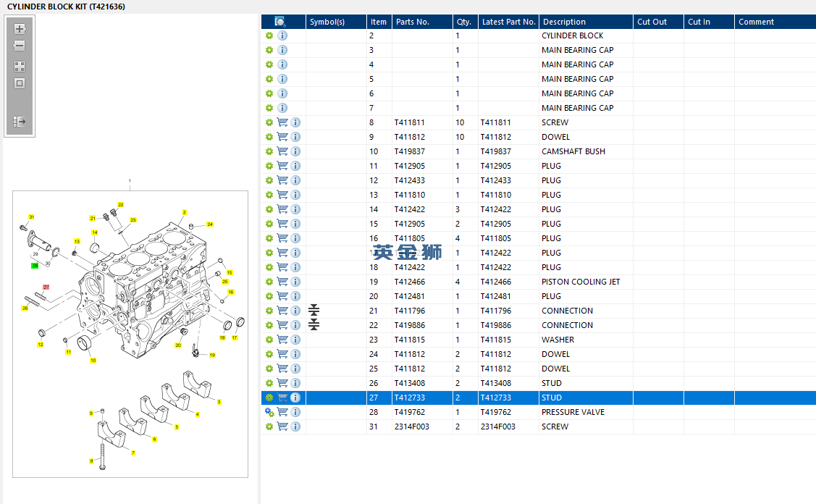Sort by Item column header

pyautogui.click(x=379, y=22)
